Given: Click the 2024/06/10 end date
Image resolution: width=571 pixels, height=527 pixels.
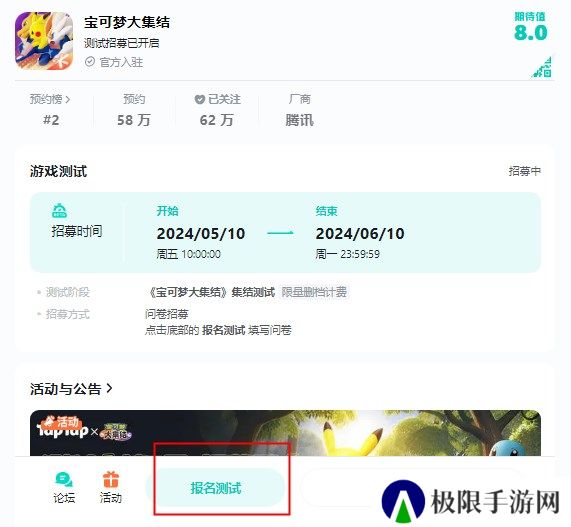Looking at the screenshot, I should click(360, 233).
